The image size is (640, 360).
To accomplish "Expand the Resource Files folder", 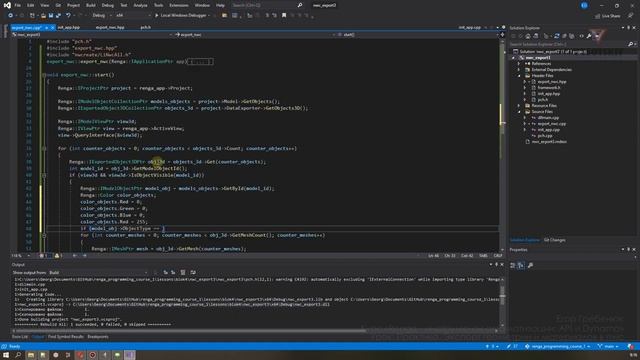I will 519,106.
